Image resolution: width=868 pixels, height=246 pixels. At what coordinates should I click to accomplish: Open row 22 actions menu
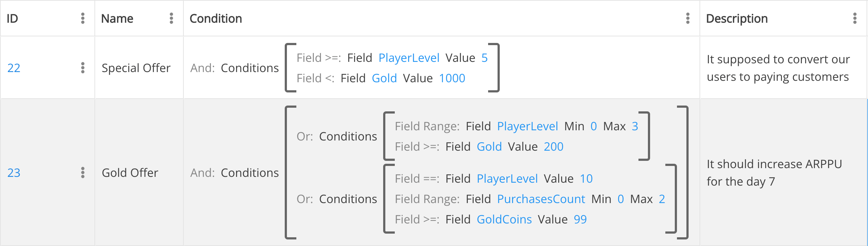point(83,68)
